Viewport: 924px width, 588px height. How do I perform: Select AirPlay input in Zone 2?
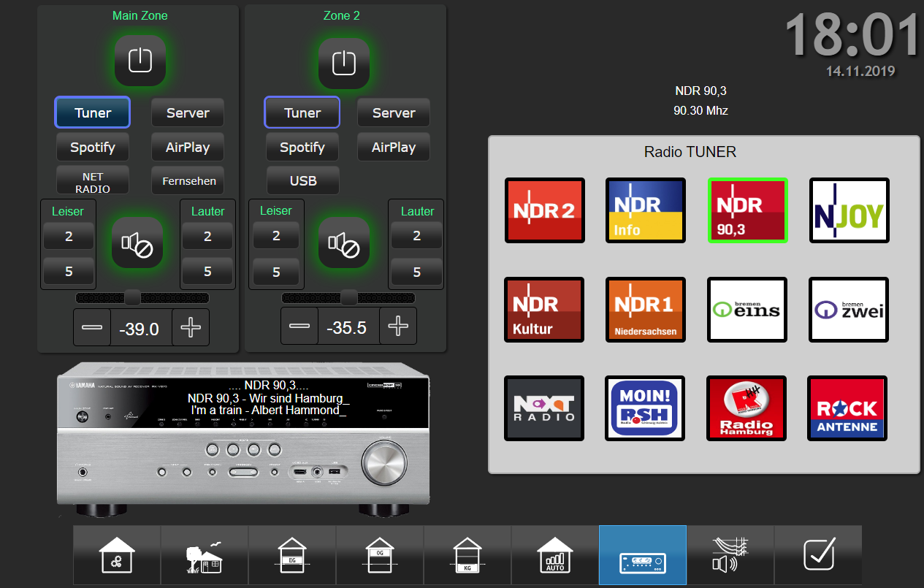(394, 147)
